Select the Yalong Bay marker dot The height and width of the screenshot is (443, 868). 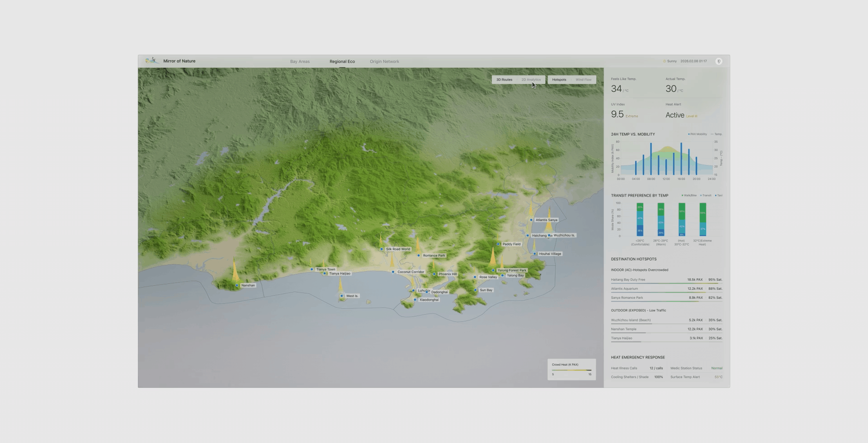502,275
